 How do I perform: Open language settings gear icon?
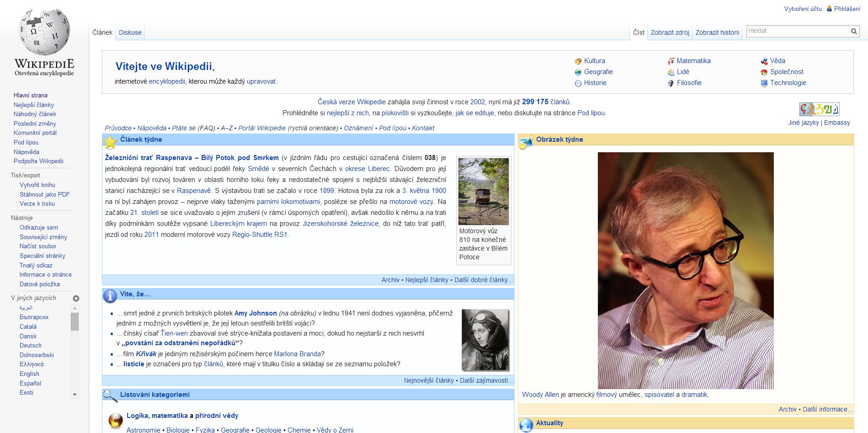(76, 299)
